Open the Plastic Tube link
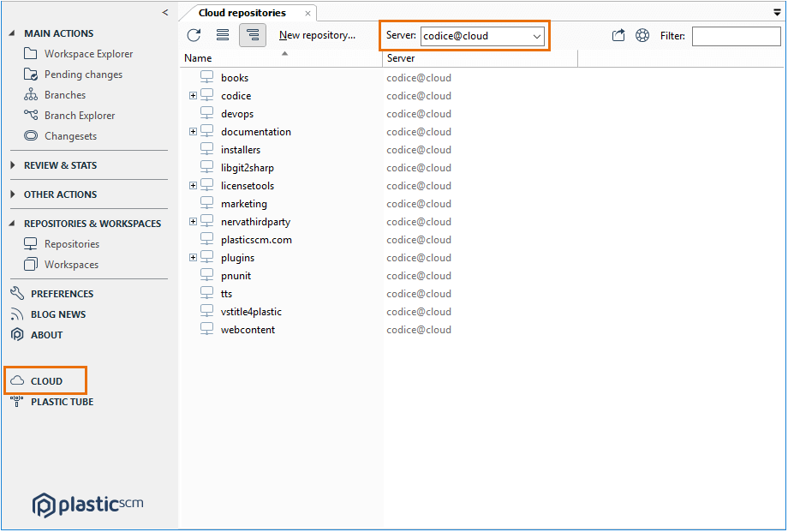 point(63,402)
